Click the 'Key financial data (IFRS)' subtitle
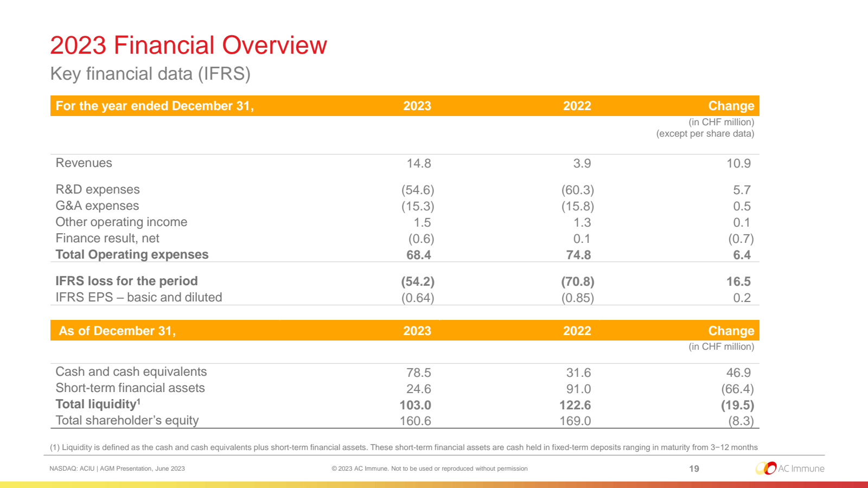The height and width of the screenshot is (488, 868). tap(150, 74)
